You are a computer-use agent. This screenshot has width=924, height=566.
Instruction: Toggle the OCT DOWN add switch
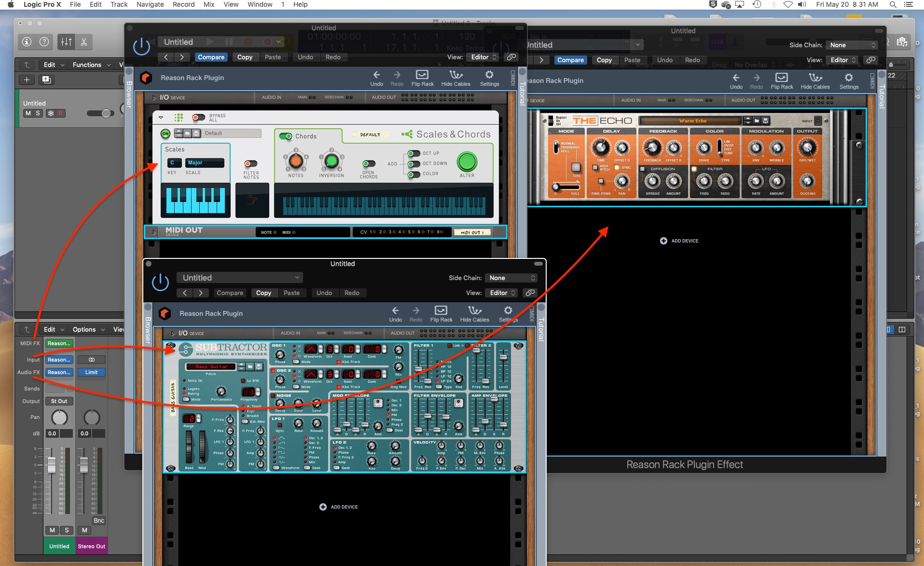tap(414, 164)
